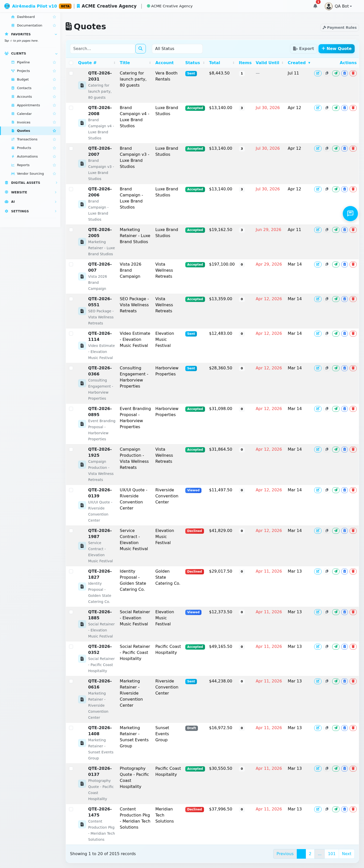
Task: Sort quotes by Valid Until
Action: coord(269,63)
